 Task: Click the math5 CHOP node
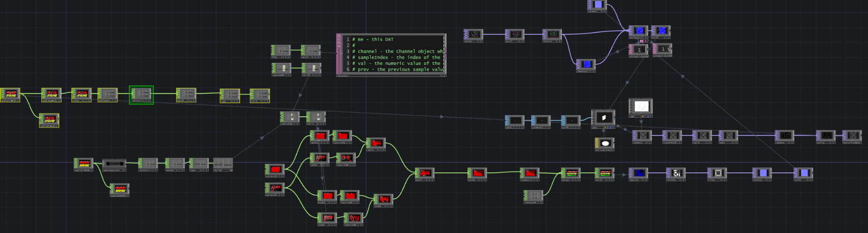[x=327, y=219]
